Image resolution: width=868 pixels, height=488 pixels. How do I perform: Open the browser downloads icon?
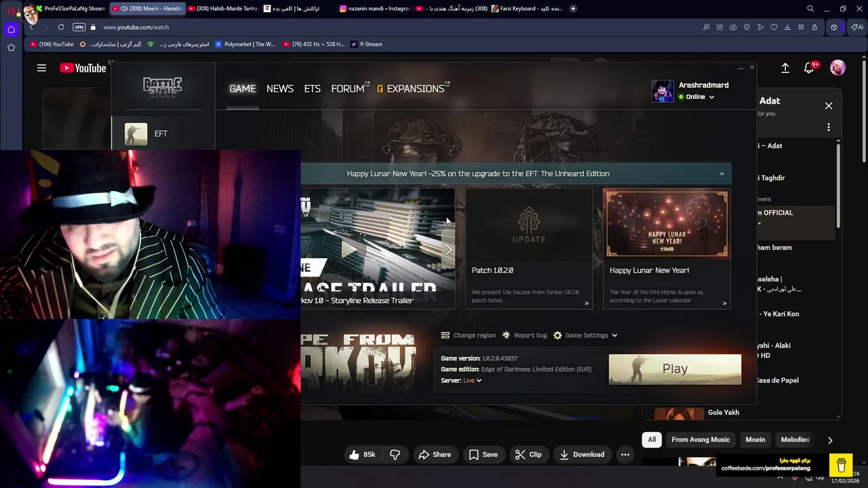pos(787,27)
